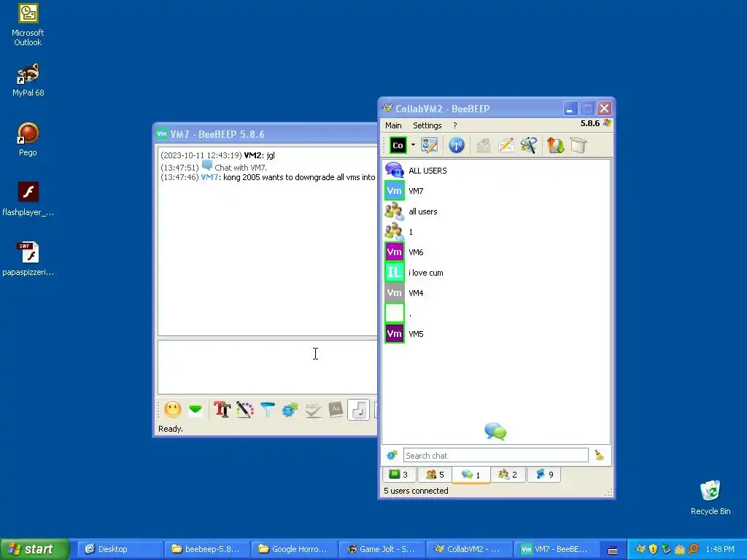Switch to the Google Horro taskbar button
Viewport: 747px width, 560px height.
[x=294, y=549]
